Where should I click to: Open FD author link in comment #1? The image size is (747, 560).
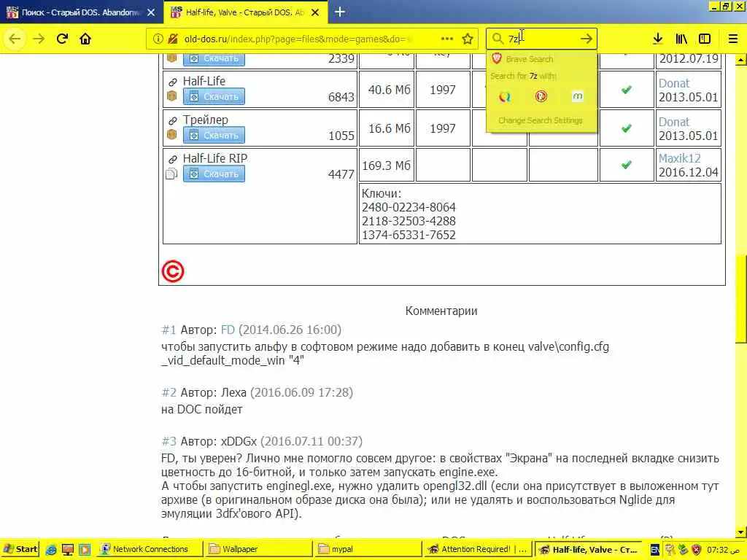228,330
